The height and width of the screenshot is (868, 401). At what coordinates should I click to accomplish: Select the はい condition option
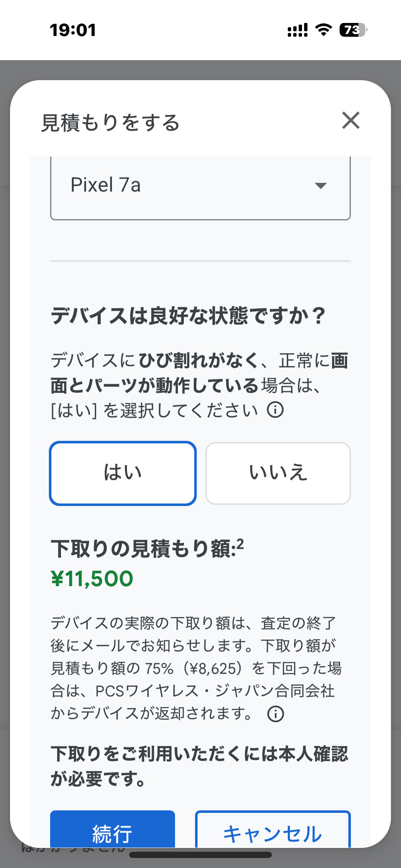(x=123, y=473)
